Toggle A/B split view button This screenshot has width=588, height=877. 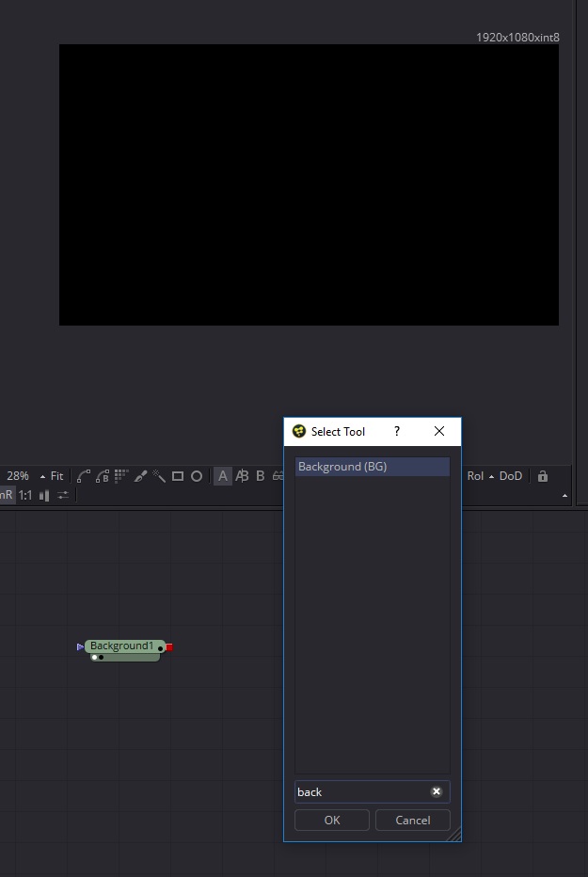tap(242, 476)
